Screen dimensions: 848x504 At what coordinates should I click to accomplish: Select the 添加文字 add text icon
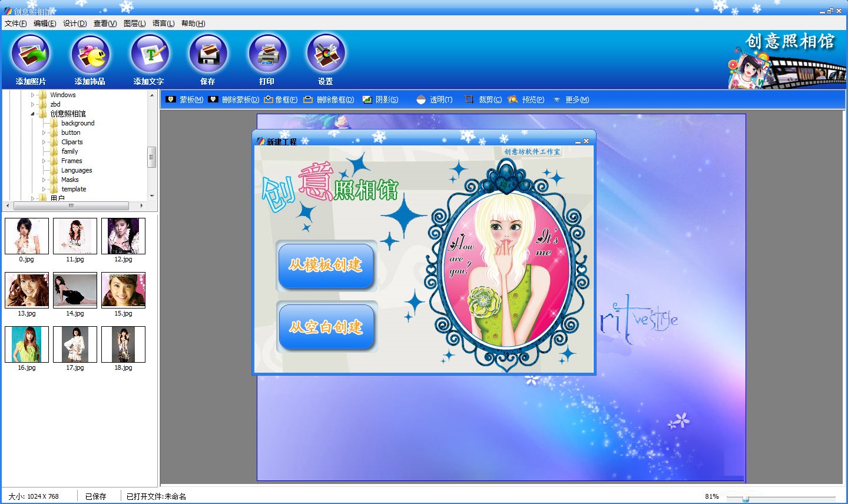[x=150, y=54]
